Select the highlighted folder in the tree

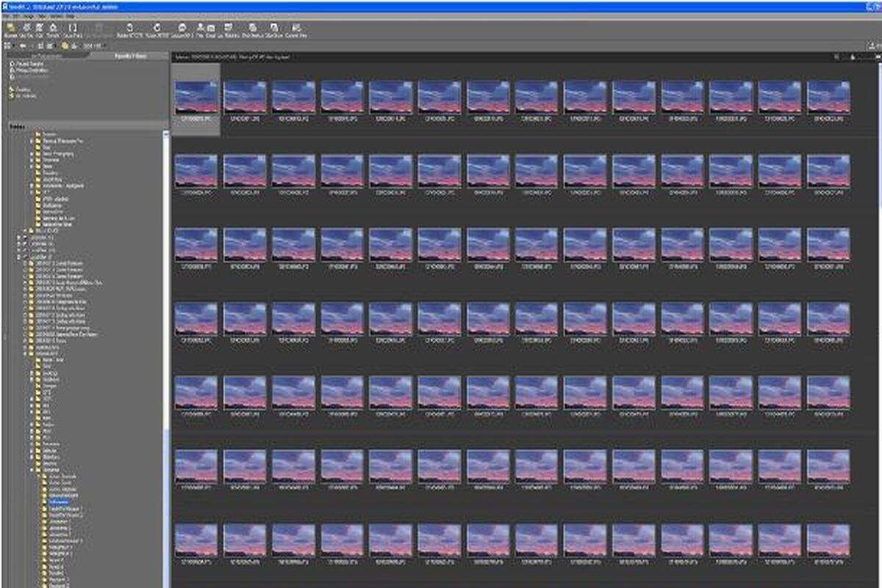click(x=58, y=502)
